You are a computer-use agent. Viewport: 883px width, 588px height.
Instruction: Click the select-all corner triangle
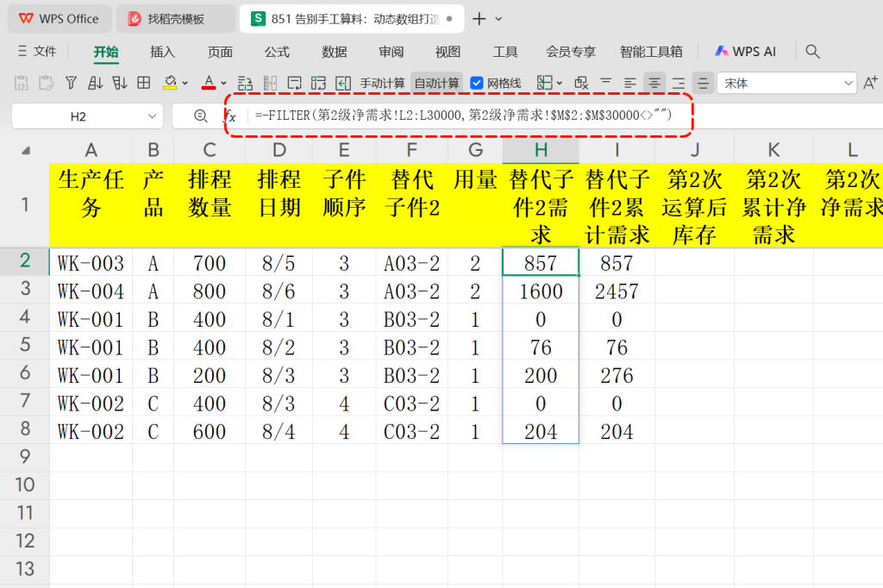[26, 151]
